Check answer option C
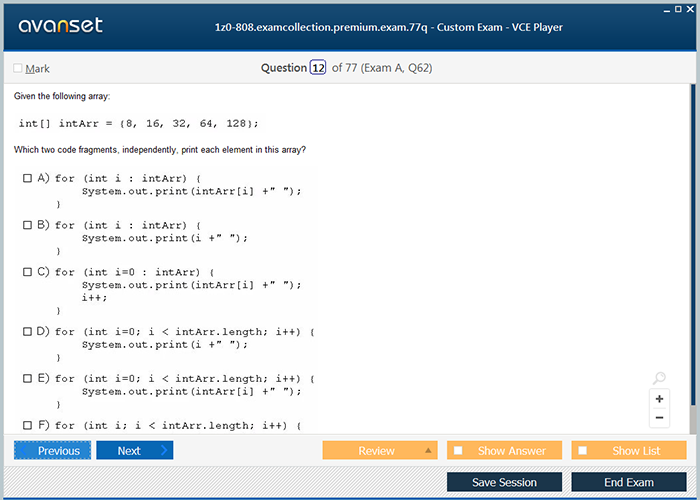Image resolution: width=700 pixels, height=500 pixels. pyautogui.click(x=28, y=272)
